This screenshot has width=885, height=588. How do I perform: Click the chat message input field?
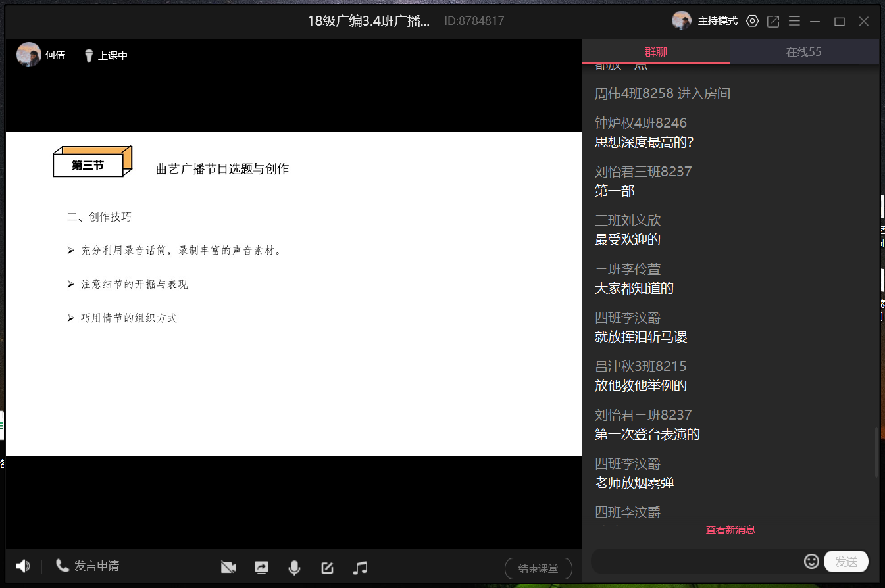coord(694,561)
